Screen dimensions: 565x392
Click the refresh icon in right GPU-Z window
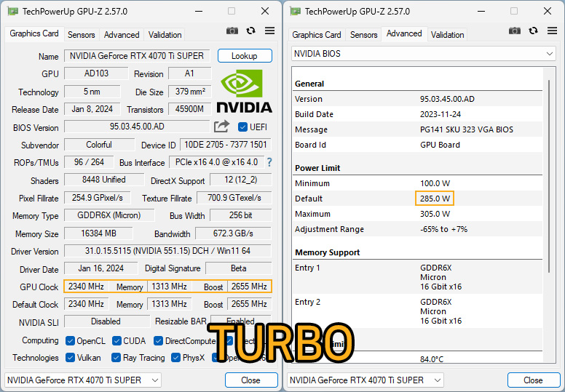pos(533,31)
